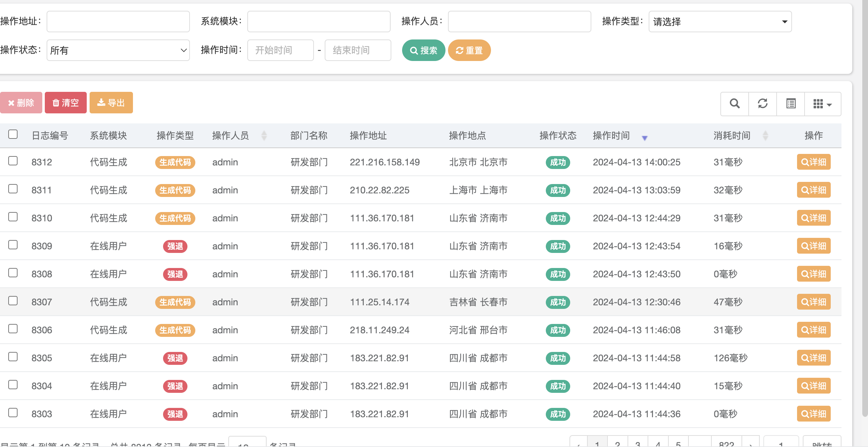Check the box for log 8312
The image size is (868, 447).
tap(13, 161)
